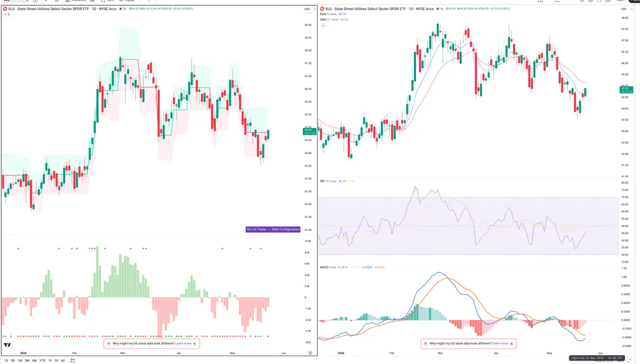Close right chart's US stock data banner
Image resolution: width=640 pixels, height=364 pixels.
511,344
